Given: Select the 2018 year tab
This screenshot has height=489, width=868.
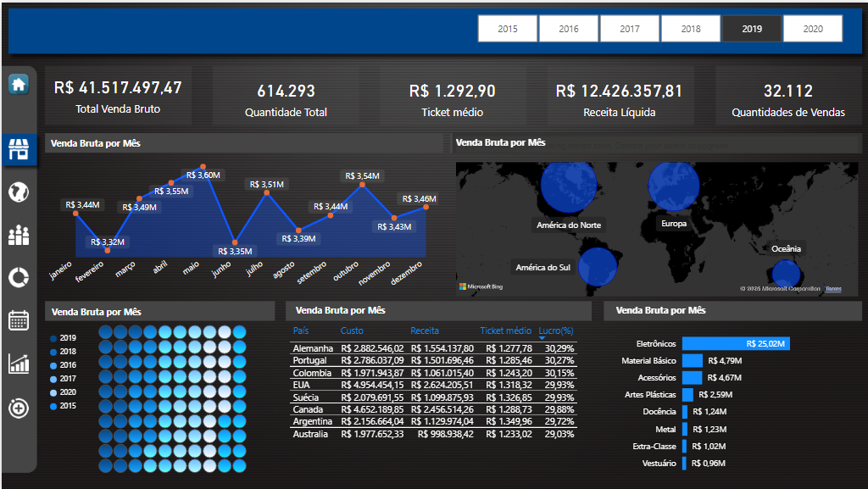Looking at the screenshot, I should click(x=691, y=29).
